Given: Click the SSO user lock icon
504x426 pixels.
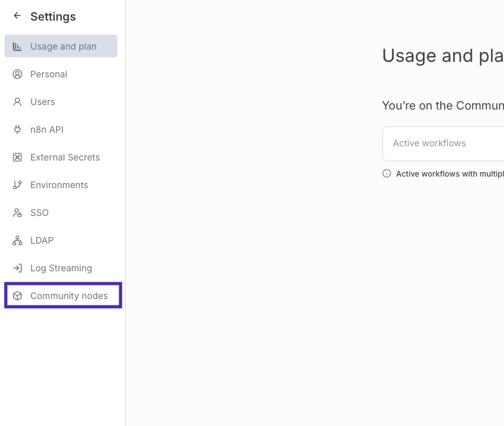Looking at the screenshot, I should pyautogui.click(x=17, y=213).
